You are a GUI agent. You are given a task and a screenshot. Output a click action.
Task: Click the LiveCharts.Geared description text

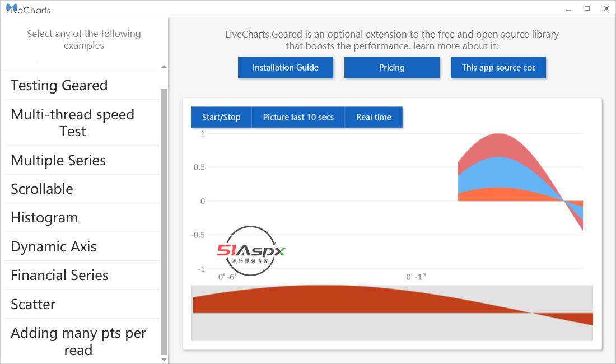[391, 40]
